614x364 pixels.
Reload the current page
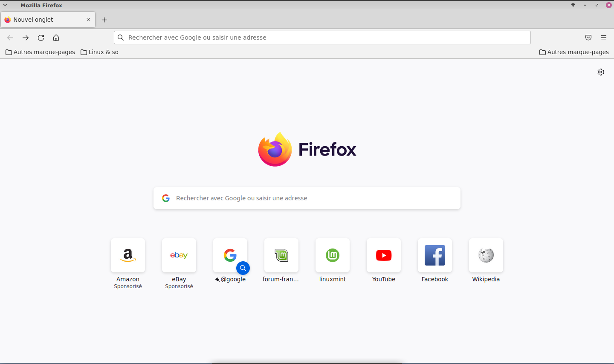pyautogui.click(x=41, y=38)
